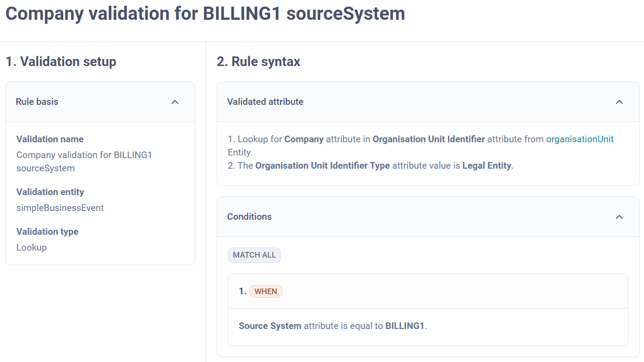This screenshot has width=644, height=362.
Task: Click the simpleBusinessEvent entity value
Action: tap(60, 208)
